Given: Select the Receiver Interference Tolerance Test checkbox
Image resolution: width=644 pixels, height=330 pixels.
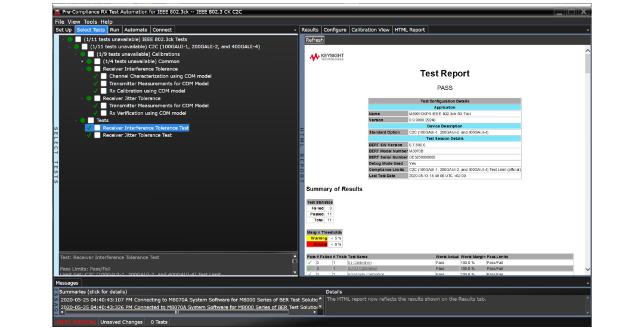Looking at the screenshot, I should point(97,127).
